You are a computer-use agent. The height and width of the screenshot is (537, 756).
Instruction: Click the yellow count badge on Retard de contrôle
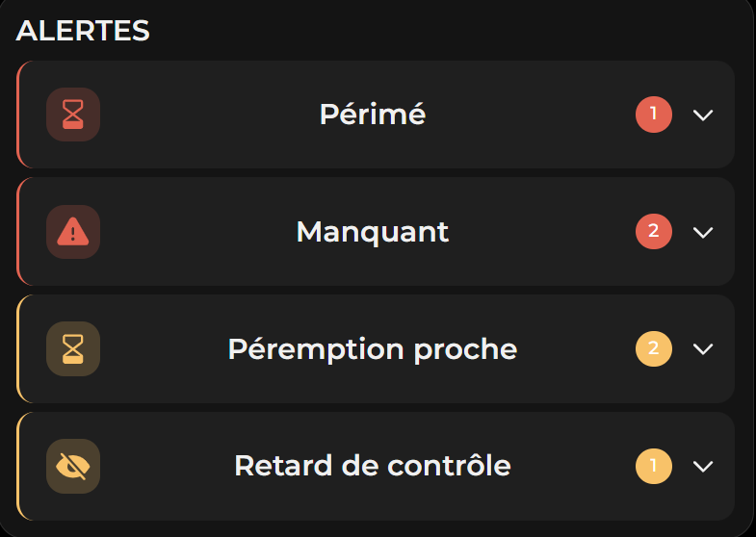[x=654, y=466]
